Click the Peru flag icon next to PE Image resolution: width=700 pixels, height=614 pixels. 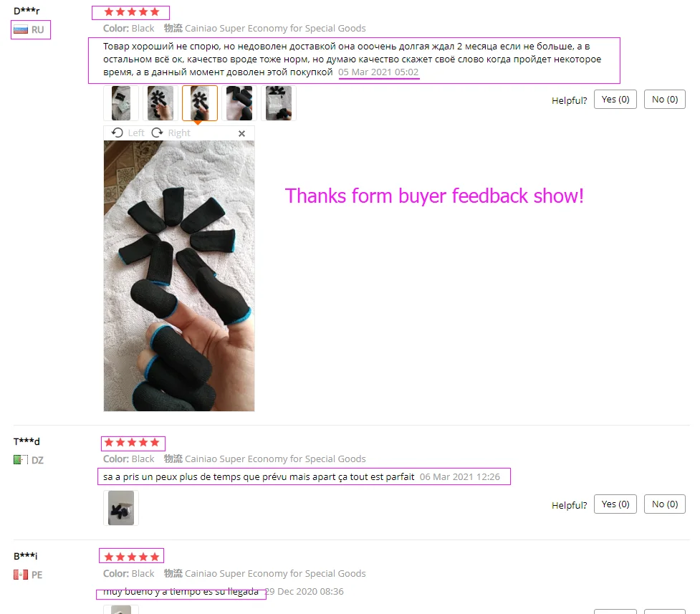(x=21, y=575)
